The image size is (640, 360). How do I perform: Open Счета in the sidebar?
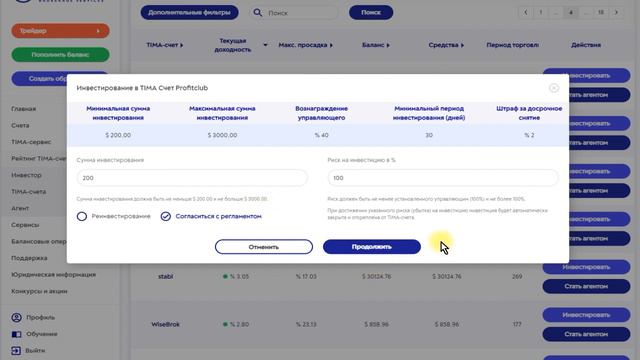tap(20, 125)
